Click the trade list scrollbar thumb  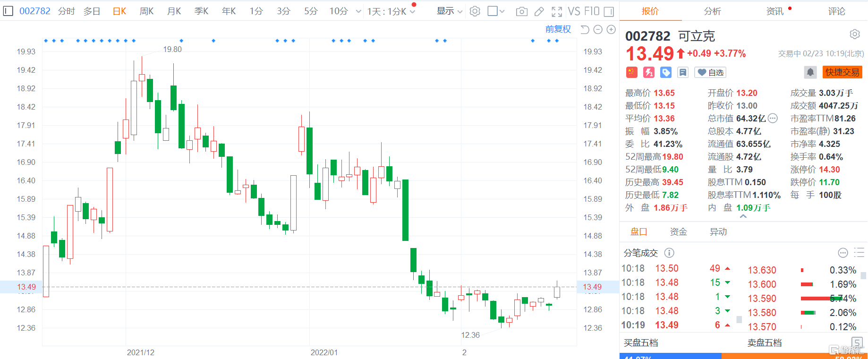739,320
